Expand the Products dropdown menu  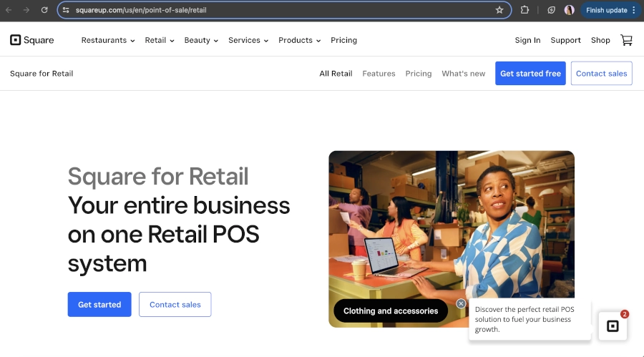point(299,40)
